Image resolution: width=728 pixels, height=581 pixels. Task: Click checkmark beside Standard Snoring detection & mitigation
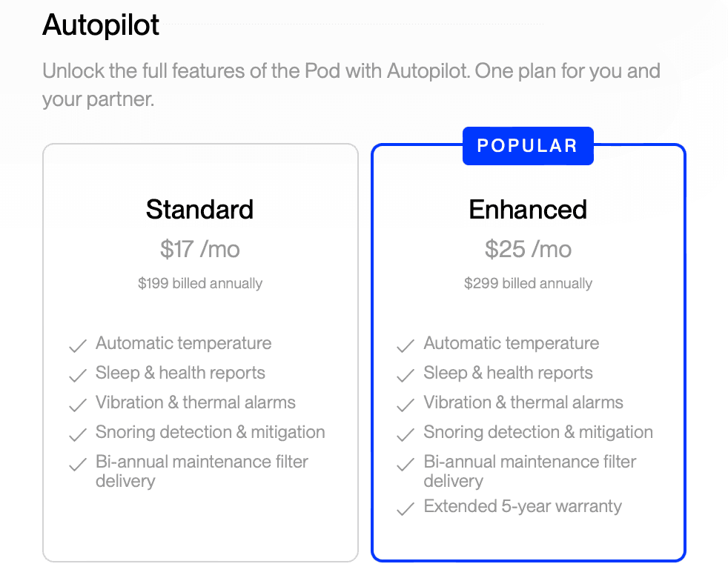coord(77,435)
